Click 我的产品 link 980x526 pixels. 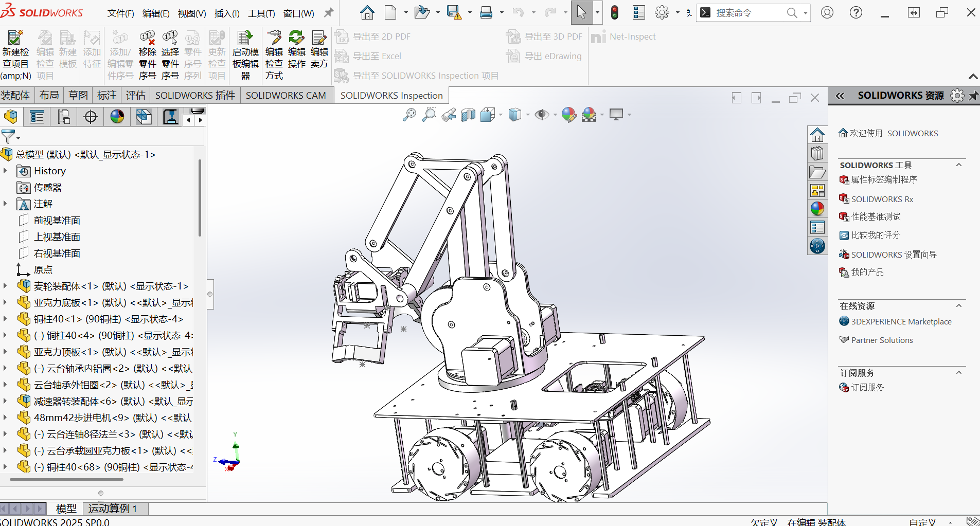[867, 272]
